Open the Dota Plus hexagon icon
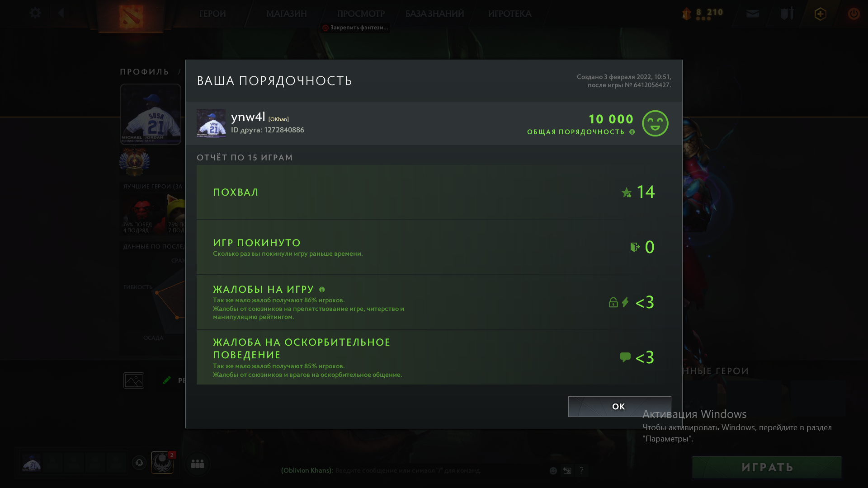The width and height of the screenshot is (868, 488). coord(821,14)
